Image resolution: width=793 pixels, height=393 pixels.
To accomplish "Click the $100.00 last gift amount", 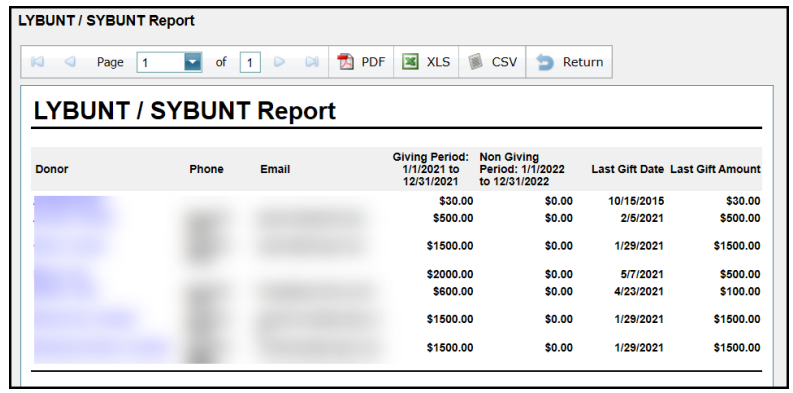I will tap(740, 292).
